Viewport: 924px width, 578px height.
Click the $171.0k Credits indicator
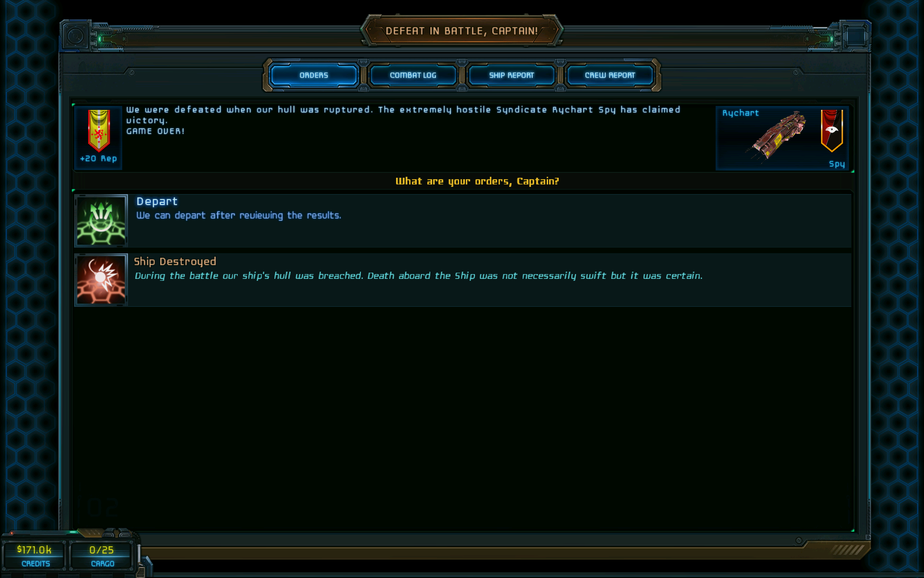(34, 555)
